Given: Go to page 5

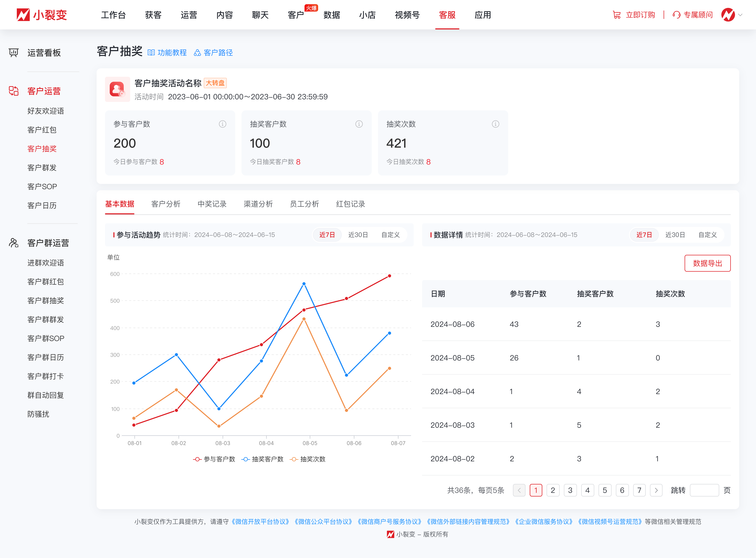Looking at the screenshot, I should (605, 490).
